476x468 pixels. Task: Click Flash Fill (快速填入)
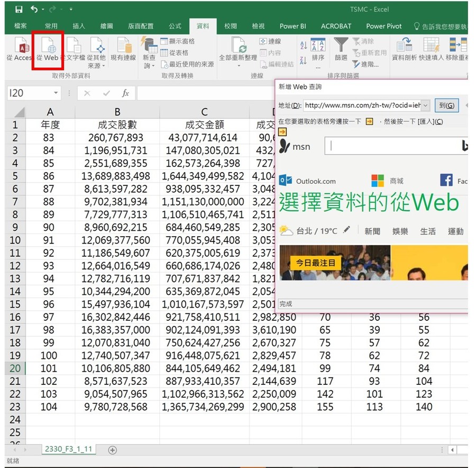(432, 49)
